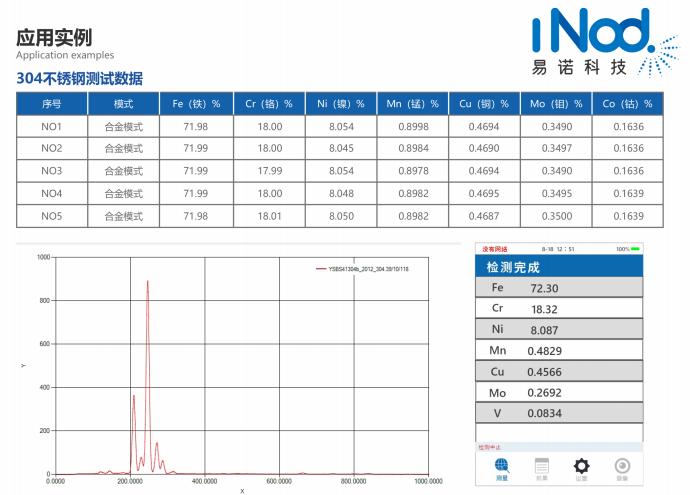The width and height of the screenshot is (690, 495).
Task: Tap the Camera (摄像) lens icon
Action: tap(622, 466)
